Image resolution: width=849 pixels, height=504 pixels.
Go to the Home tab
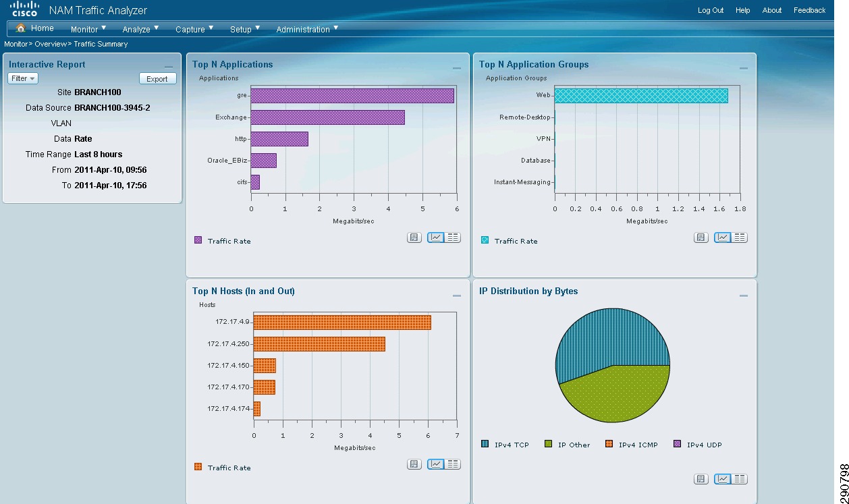point(34,28)
